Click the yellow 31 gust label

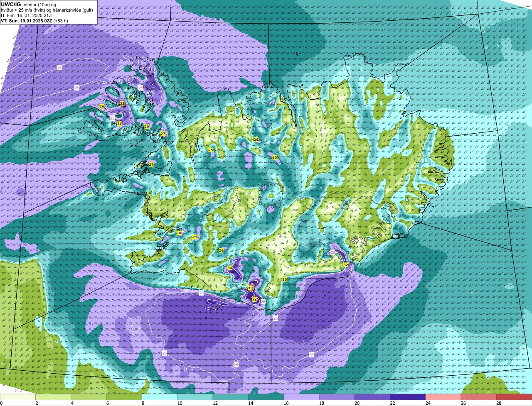[x=119, y=124]
